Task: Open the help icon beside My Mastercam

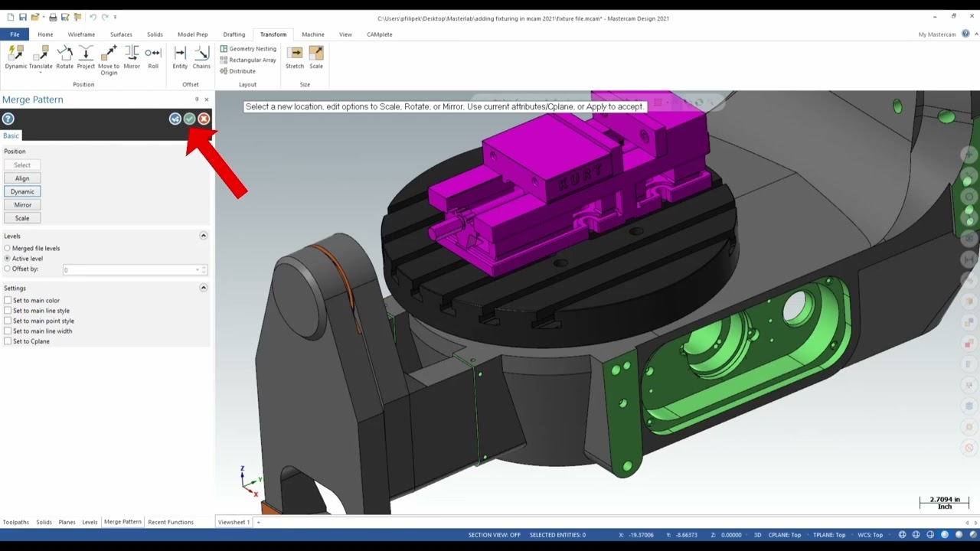Action: click(966, 34)
